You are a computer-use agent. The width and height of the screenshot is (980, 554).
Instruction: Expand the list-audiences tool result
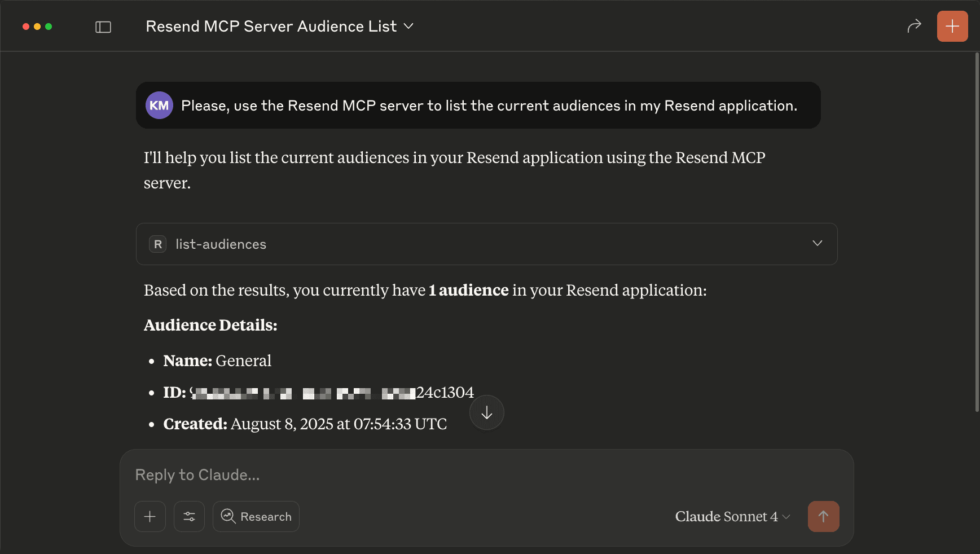point(818,244)
